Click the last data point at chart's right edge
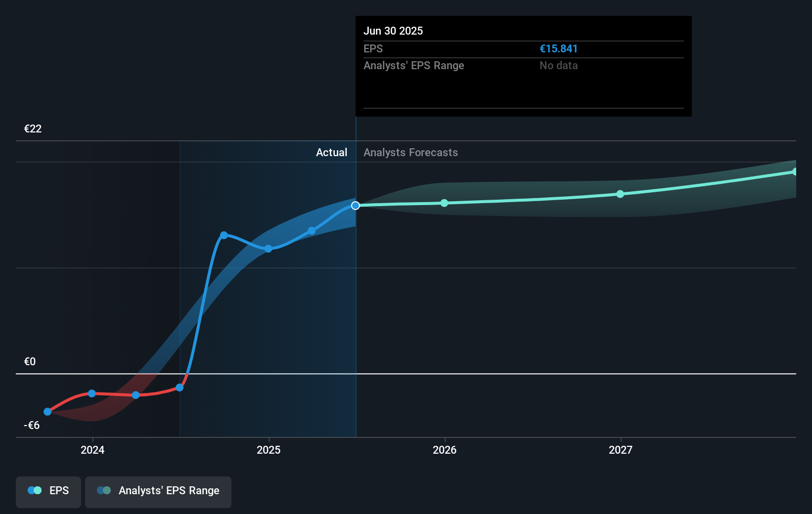The width and height of the screenshot is (812, 514). 795,171
